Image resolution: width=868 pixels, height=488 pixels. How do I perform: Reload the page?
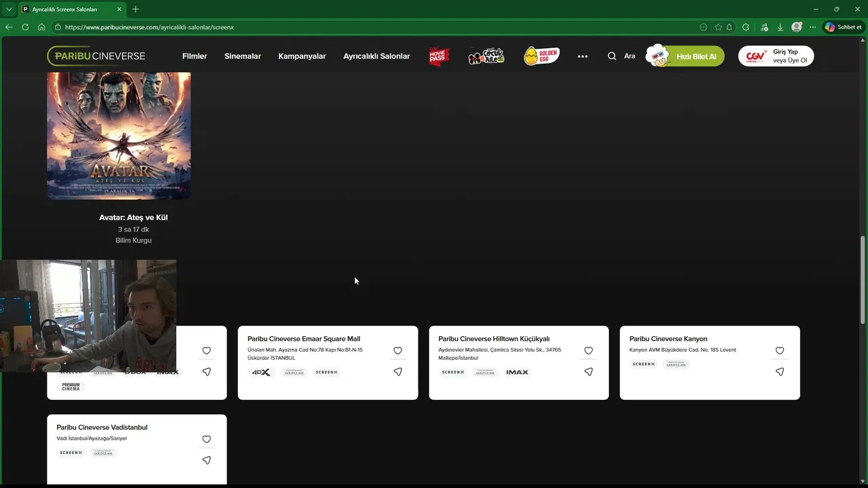(25, 27)
